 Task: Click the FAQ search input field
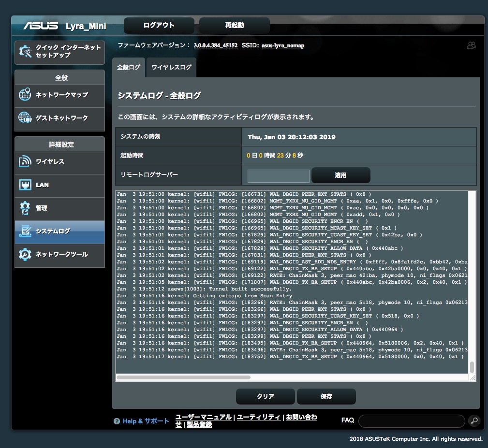412,421
